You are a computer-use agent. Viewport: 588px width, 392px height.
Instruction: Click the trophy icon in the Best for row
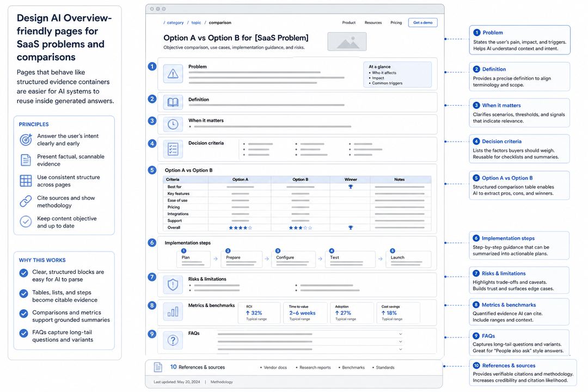point(350,186)
